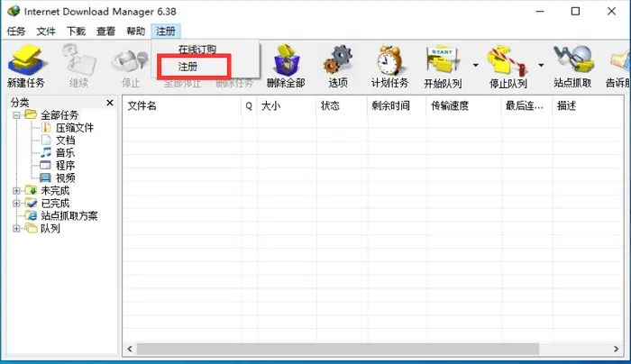Select 程序 category
The image size is (631, 364).
click(x=66, y=165)
